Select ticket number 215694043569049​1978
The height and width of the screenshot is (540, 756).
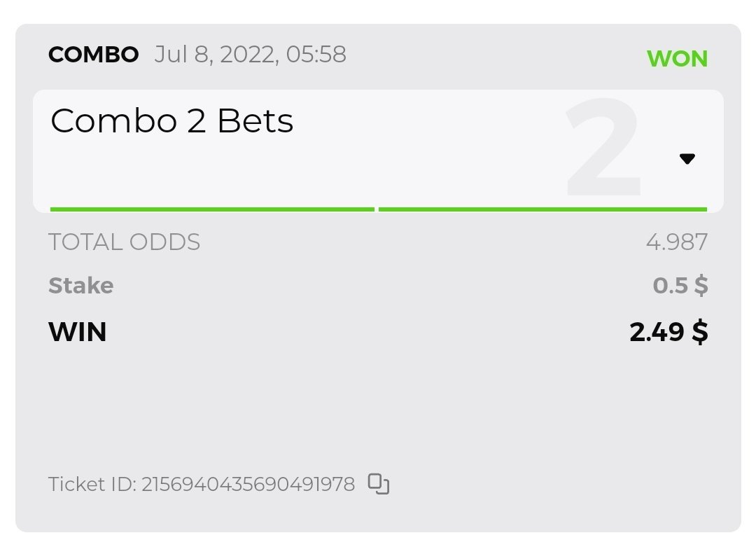(248, 484)
